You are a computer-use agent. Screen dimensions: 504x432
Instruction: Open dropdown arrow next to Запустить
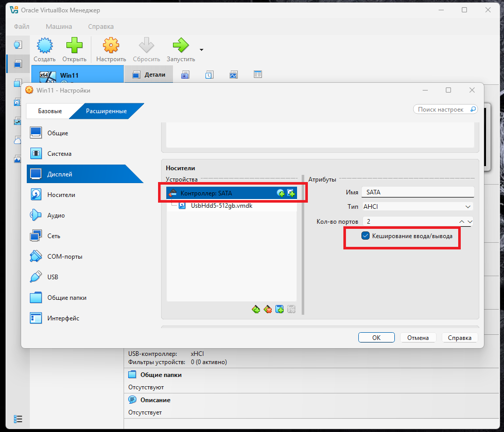pyautogui.click(x=201, y=50)
